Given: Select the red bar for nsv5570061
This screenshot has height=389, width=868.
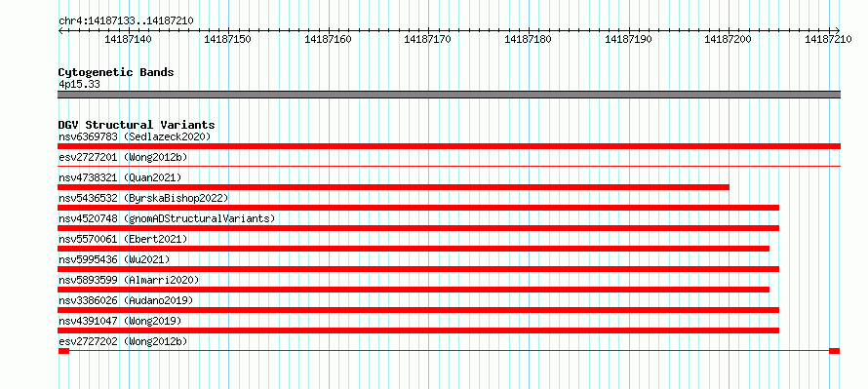Looking at the screenshot, I should pos(414,249).
